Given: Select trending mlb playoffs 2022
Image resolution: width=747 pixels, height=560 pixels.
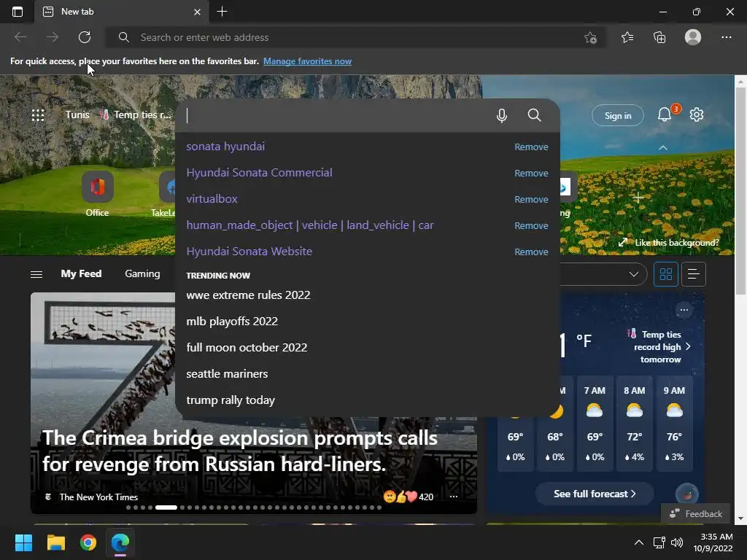Looking at the screenshot, I should point(232,321).
